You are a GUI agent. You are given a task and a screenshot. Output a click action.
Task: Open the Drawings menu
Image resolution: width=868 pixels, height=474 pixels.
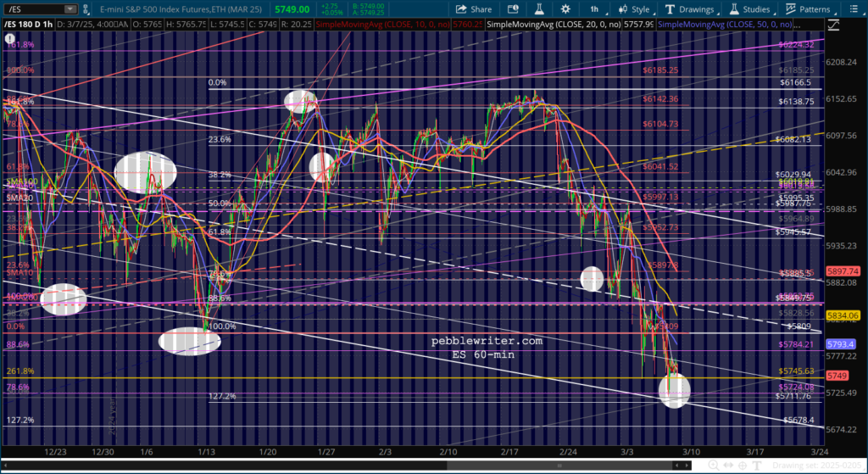click(x=689, y=9)
